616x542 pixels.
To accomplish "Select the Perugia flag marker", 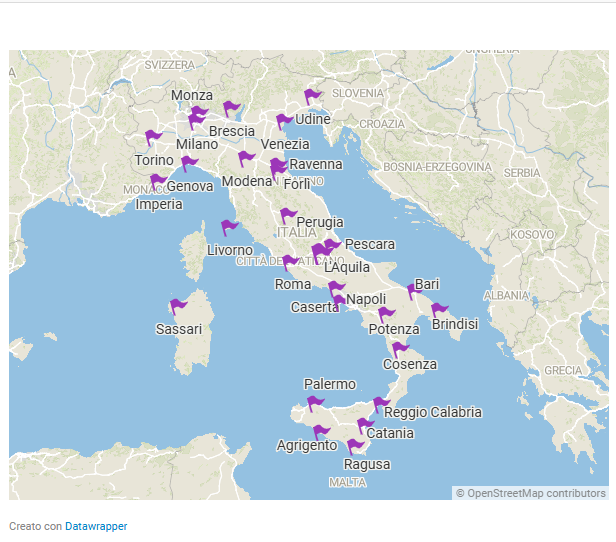I will pyautogui.click(x=288, y=216).
